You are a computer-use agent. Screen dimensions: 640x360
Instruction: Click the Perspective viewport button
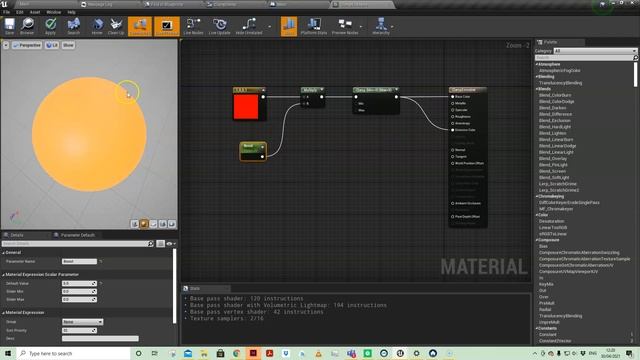(x=27, y=45)
